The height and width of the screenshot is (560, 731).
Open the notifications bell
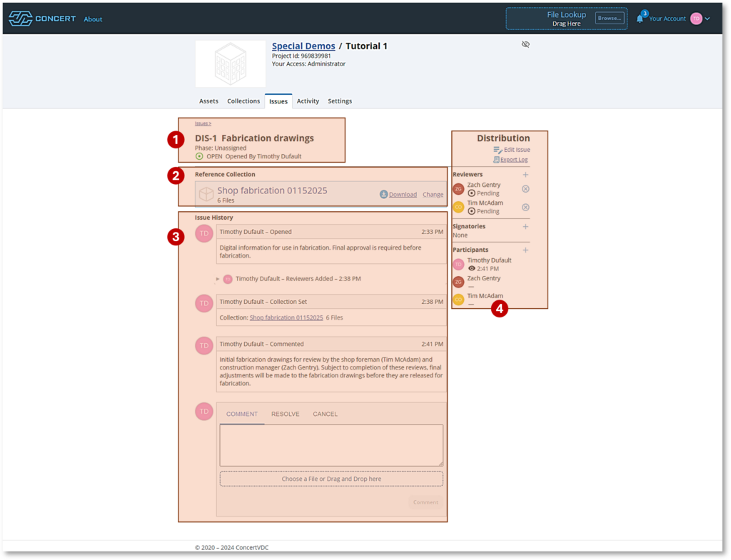(x=640, y=19)
